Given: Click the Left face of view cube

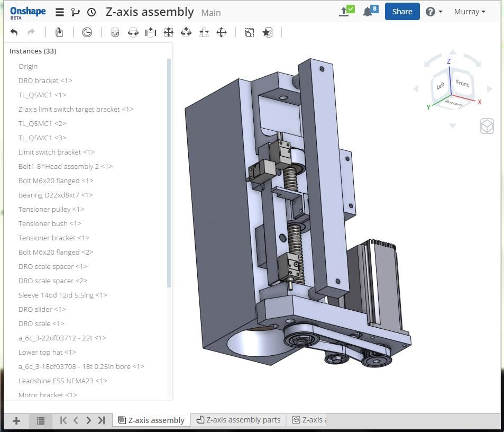Looking at the screenshot, I should tap(441, 86).
